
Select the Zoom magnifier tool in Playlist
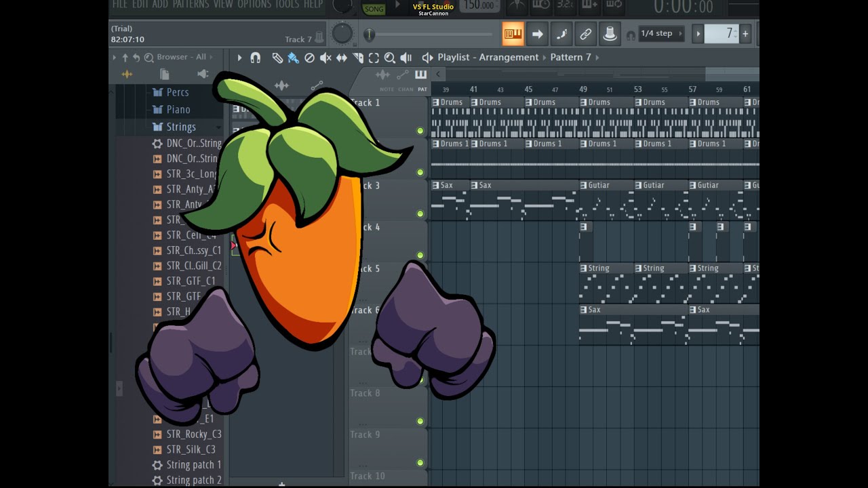(x=390, y=58)
